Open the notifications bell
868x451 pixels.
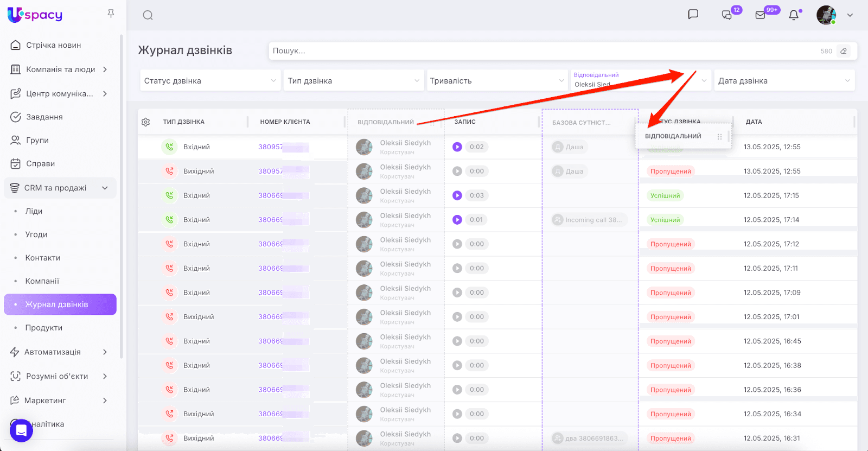pyautogui.click(x=794, y=15)
